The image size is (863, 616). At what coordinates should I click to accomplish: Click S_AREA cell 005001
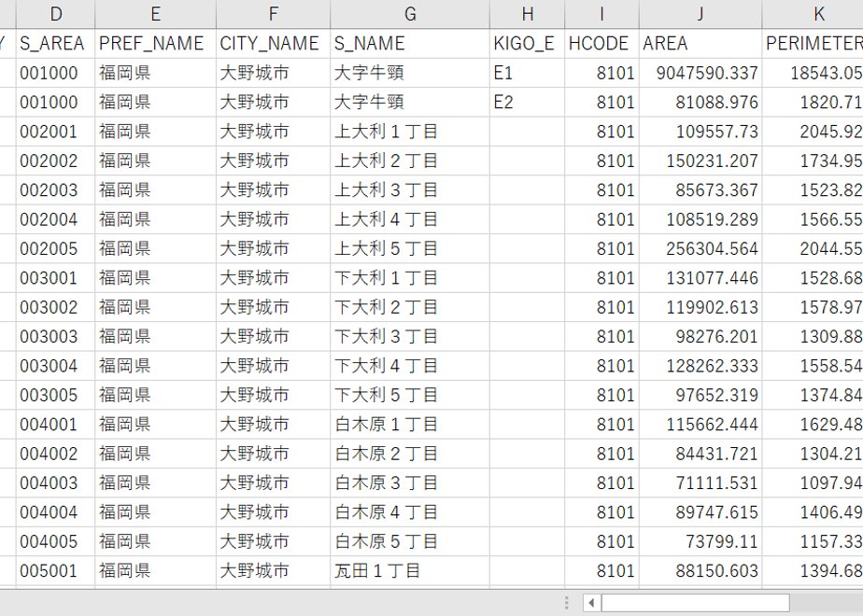click(56, 571)
